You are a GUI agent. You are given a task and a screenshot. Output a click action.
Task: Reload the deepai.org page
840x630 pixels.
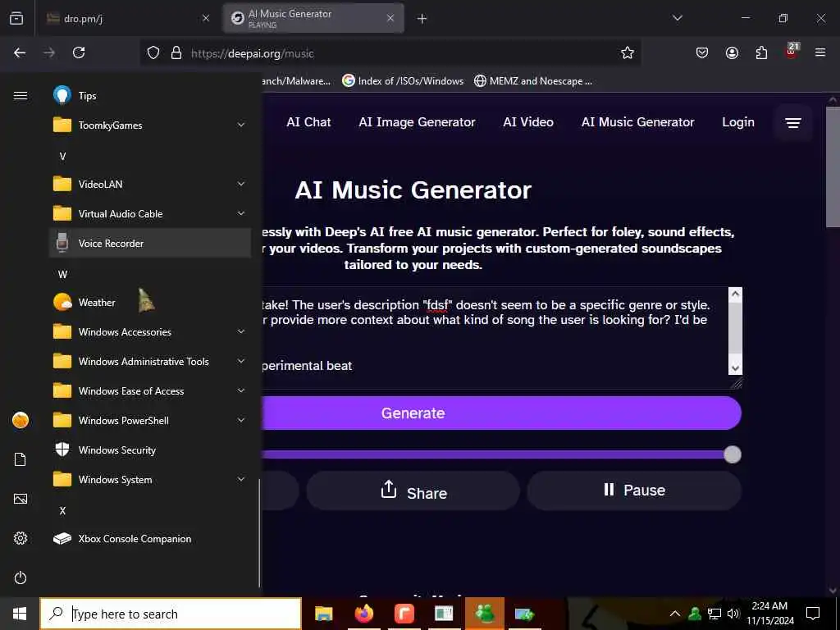point(79,52)
